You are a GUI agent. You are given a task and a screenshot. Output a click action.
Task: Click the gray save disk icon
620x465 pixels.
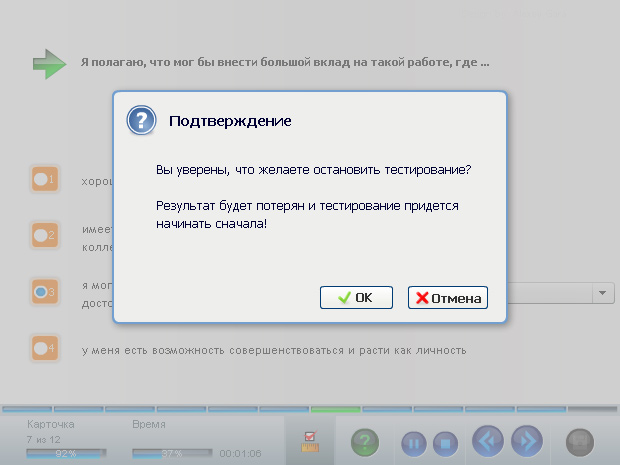pyautogui.click(x=580, y=442)
